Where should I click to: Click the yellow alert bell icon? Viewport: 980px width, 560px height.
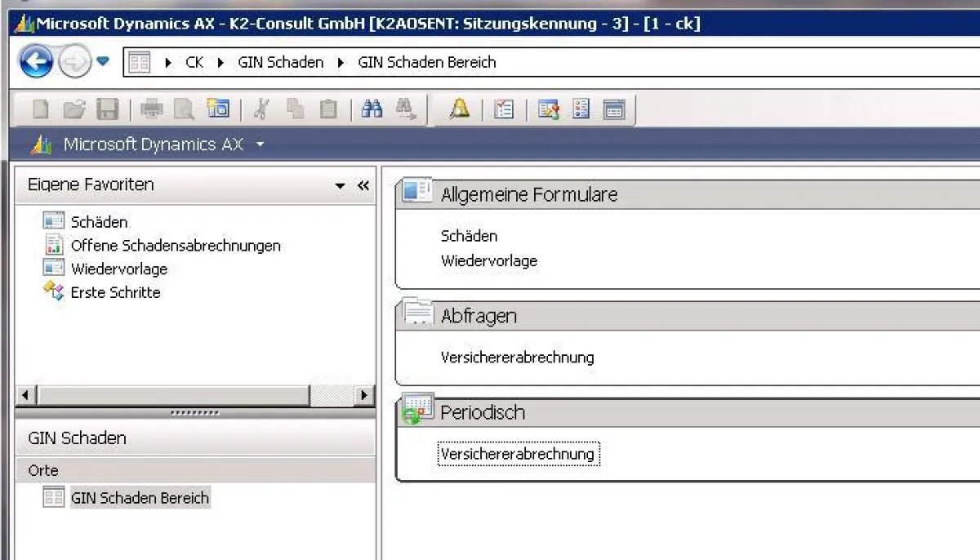[460, 109]
